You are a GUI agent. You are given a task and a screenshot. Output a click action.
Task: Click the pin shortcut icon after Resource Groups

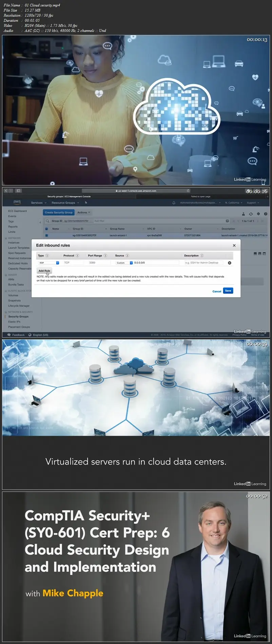86,203
